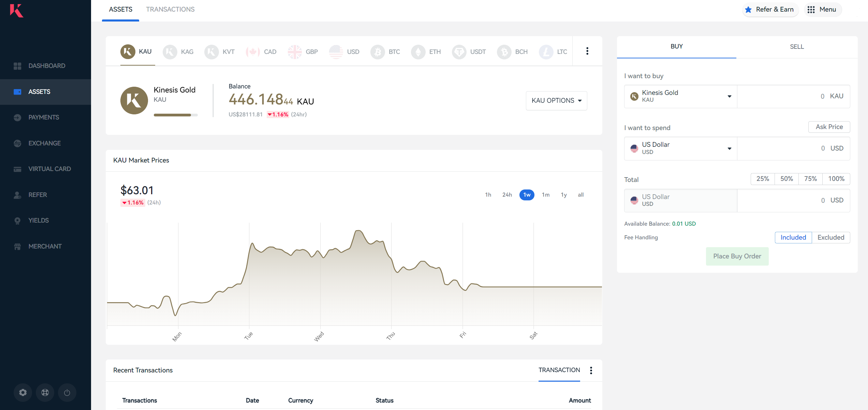
Task: Click the support lifebuoy icon
Action: 45,393
